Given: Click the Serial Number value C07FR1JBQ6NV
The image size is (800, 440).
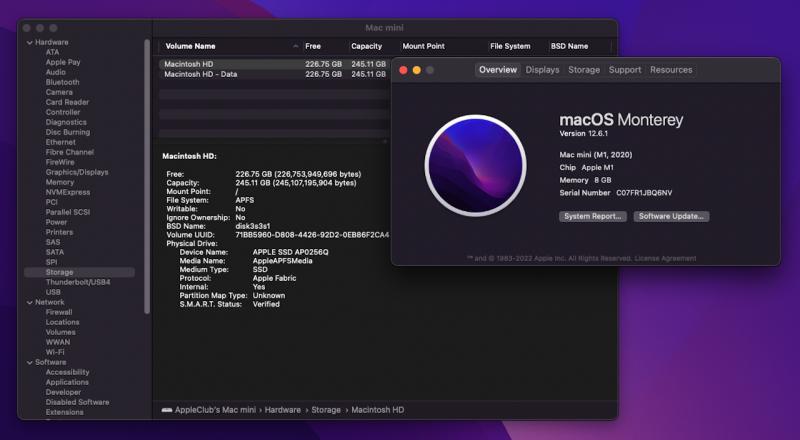Looking at the screenshot, I should (644, 193).
